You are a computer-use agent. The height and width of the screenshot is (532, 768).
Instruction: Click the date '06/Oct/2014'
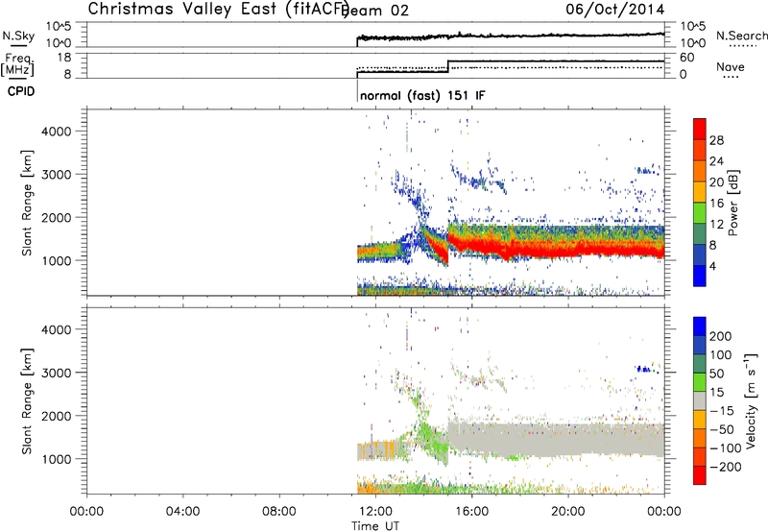click(x=615, y=10)
